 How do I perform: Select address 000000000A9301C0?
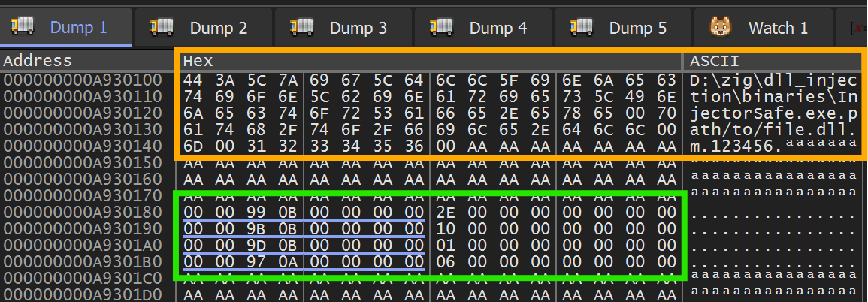[x=83, y=278]
